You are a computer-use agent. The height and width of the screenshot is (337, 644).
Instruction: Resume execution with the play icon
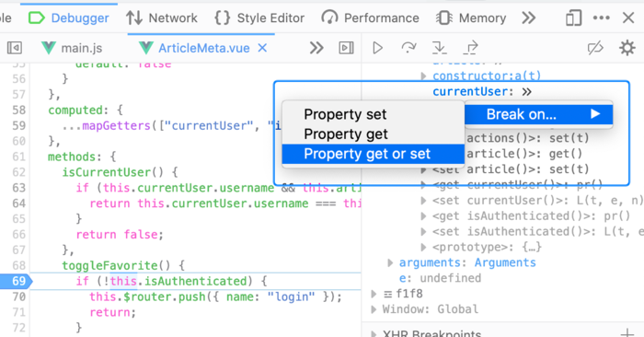coord(377,48)
